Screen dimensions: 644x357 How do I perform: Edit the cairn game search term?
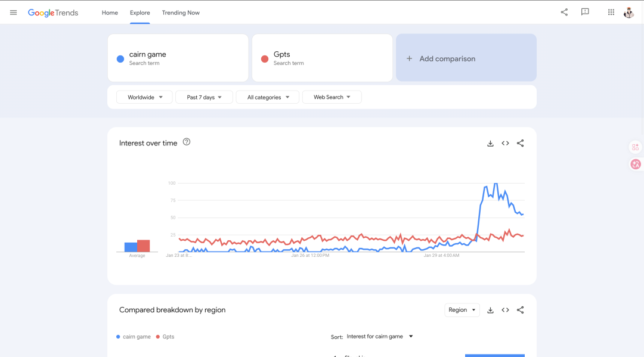click(178, 58)
